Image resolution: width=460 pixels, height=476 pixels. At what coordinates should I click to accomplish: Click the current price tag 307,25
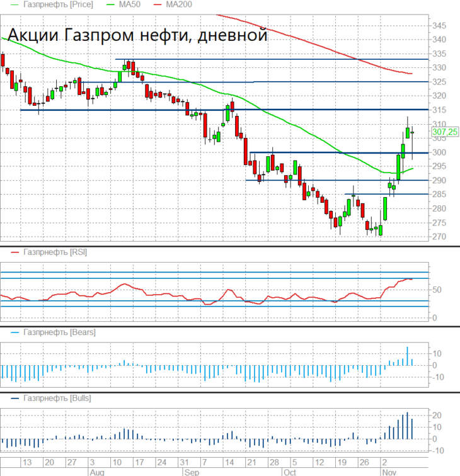pyautogui.click(x=444, y=132)
